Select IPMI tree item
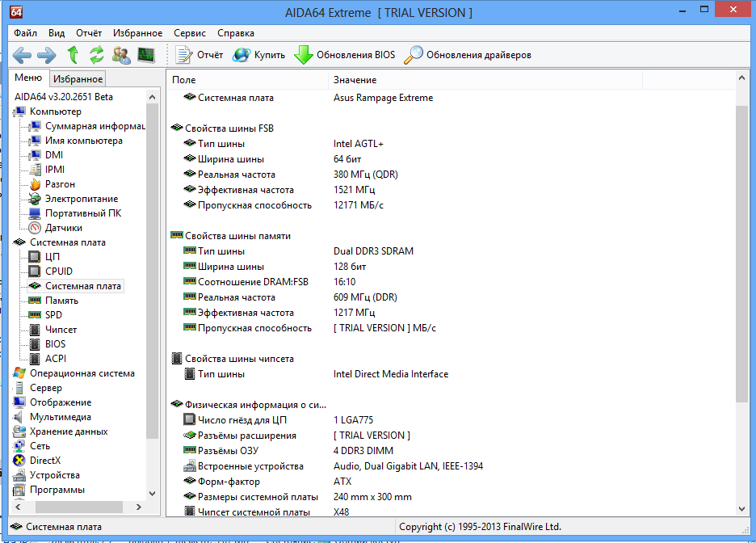The image size is (756, 543). (x=54, y=169)
